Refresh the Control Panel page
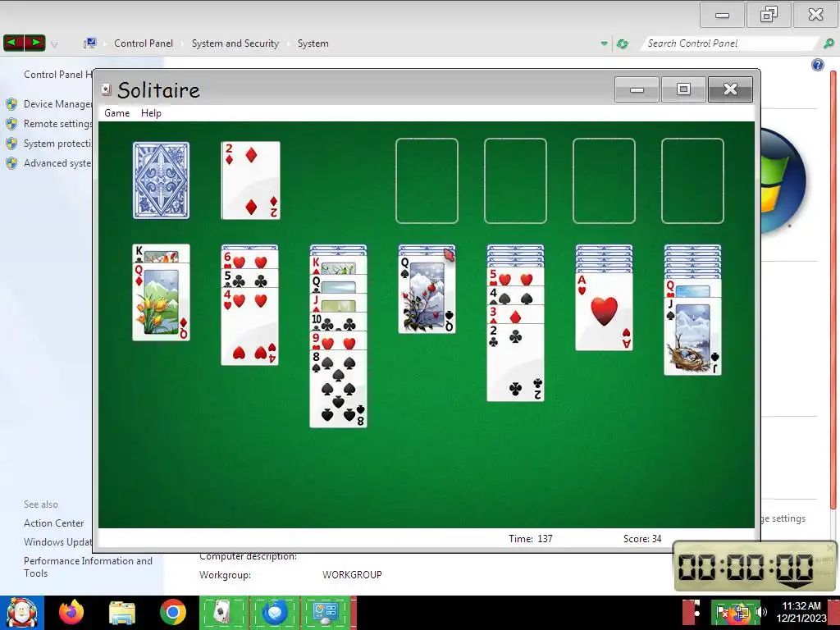840x630 pixels. [x=622, y=43]
